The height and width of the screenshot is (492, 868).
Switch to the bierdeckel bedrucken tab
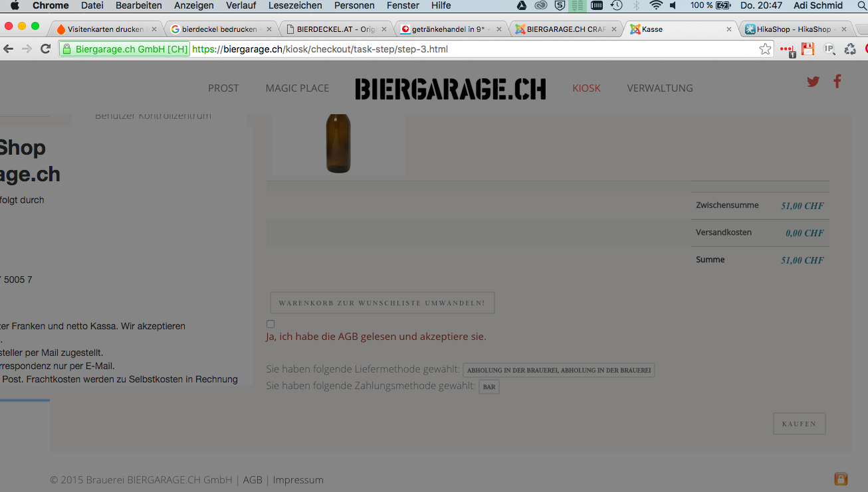pos(220,29)
